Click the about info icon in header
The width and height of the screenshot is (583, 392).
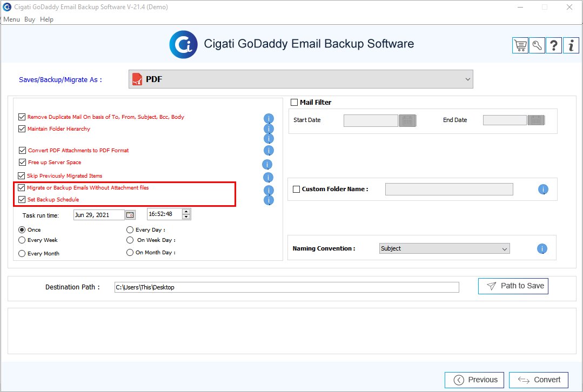pos(571,45)
